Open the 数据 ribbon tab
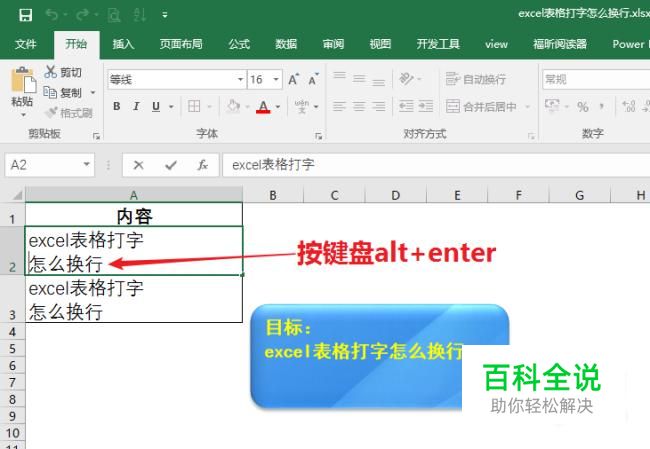Image resolution: width=650 pixels, height=449 pixels. coord(286,44)
